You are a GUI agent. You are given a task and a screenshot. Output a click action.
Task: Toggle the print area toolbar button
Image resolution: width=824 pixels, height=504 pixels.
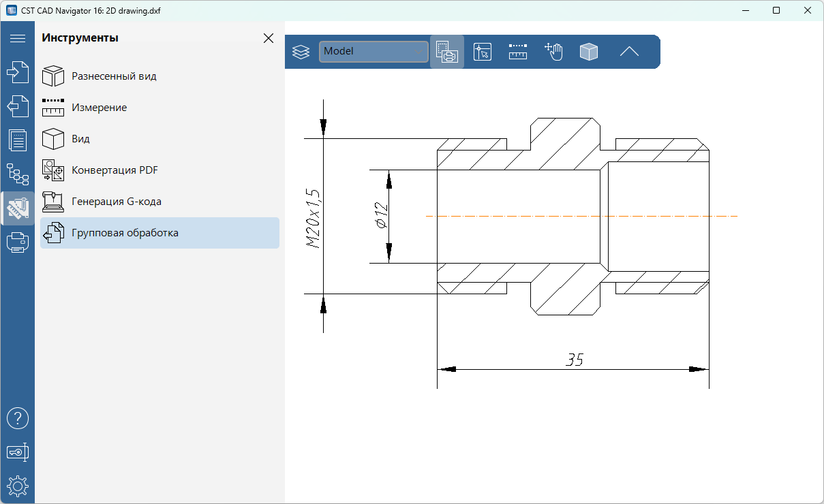[447, 52]
